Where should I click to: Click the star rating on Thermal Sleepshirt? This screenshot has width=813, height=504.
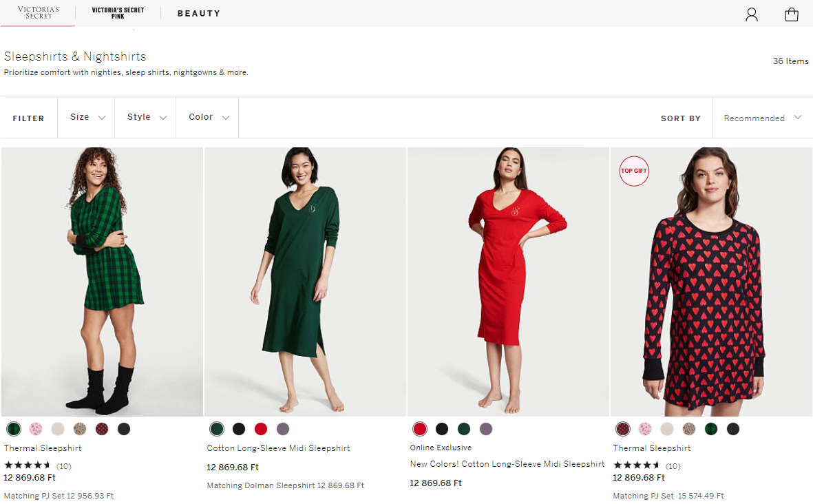[28, 465]
